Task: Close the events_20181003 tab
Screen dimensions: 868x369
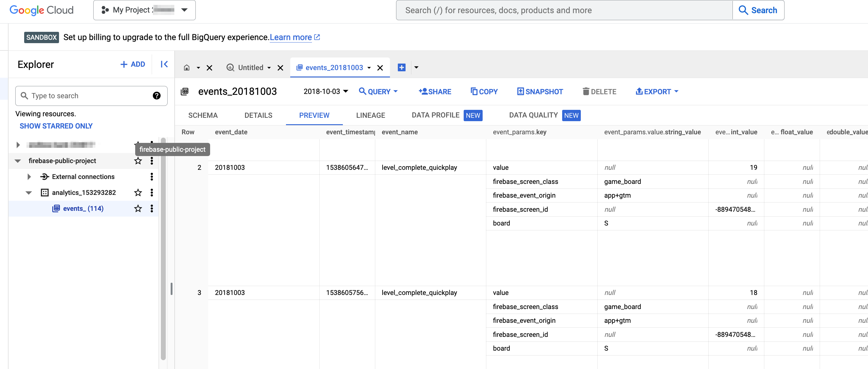Action: pos(380,68)
